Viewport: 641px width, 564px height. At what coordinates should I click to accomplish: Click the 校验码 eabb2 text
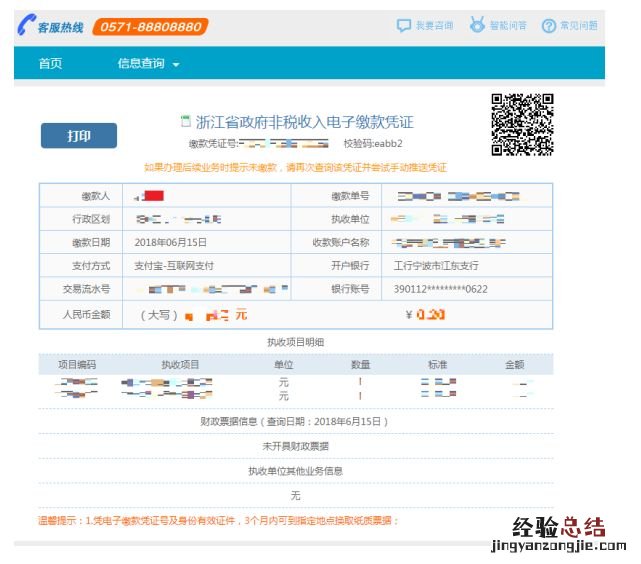click(372, 144)
